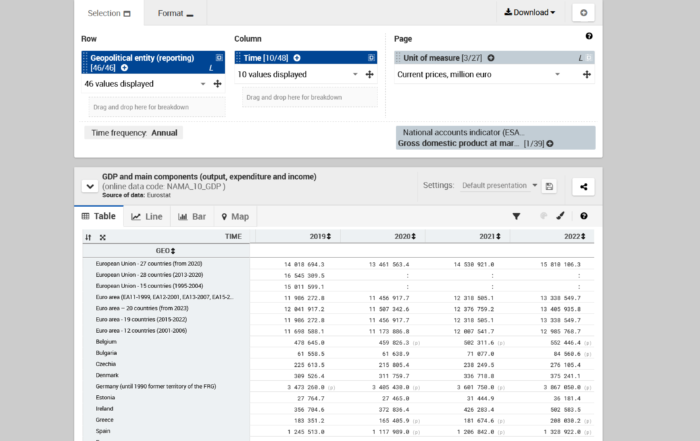Click Time frequency: Annual button

[134, 133]
